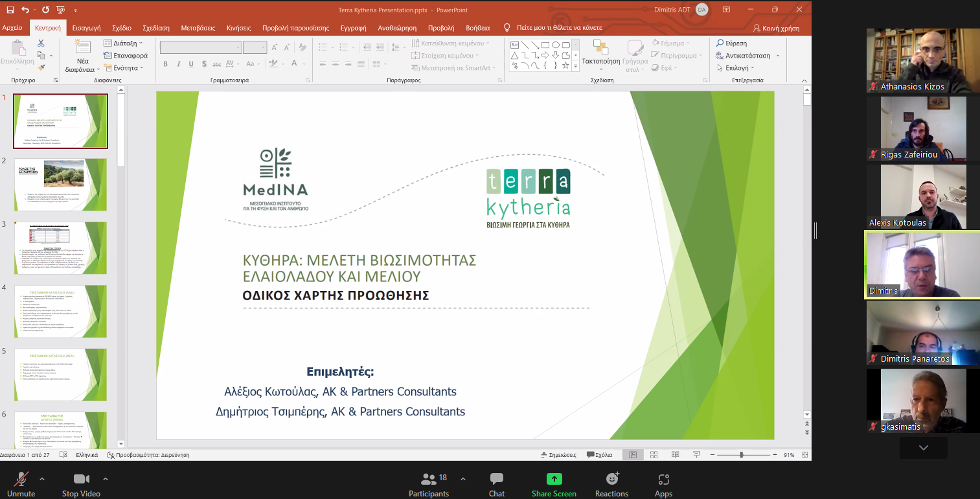Click the green Share Screen icon
Viewport: 980px width, 499px height.
(x=554, y=479)
